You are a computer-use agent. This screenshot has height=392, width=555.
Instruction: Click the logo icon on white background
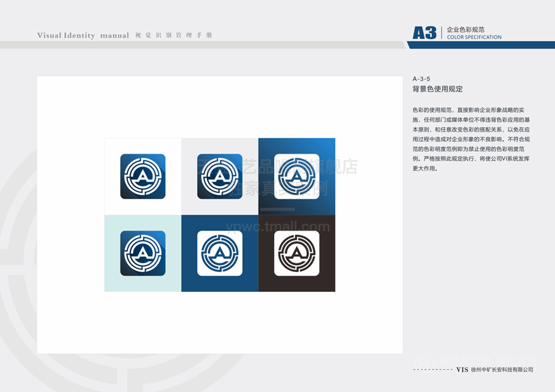(x=143, y=177)
